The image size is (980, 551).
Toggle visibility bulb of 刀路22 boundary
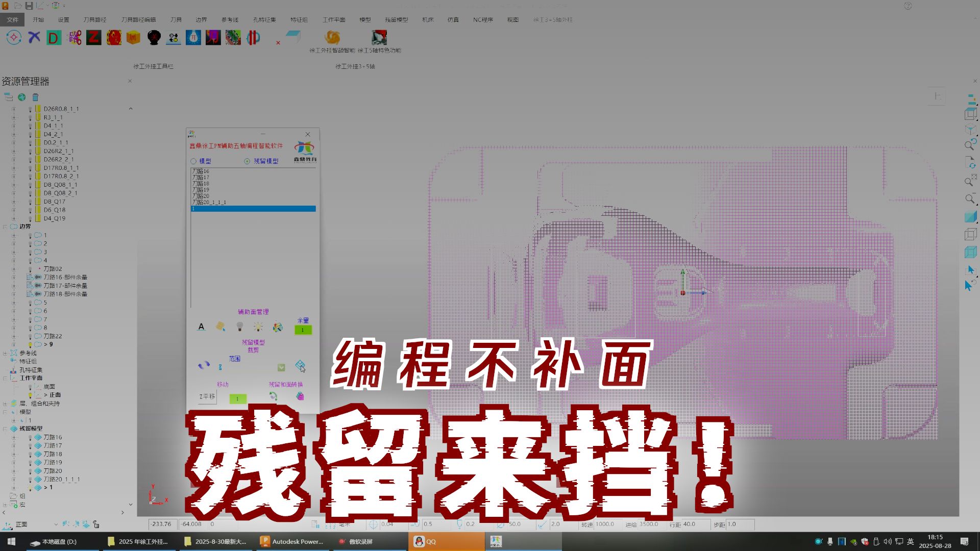point(30,336)
